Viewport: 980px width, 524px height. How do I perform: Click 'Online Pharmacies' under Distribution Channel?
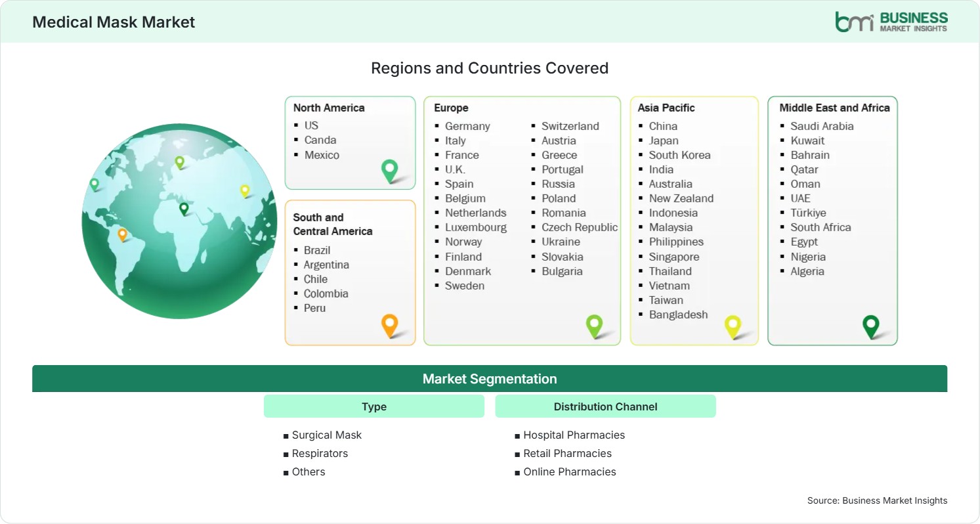click(x=570, y=471)
